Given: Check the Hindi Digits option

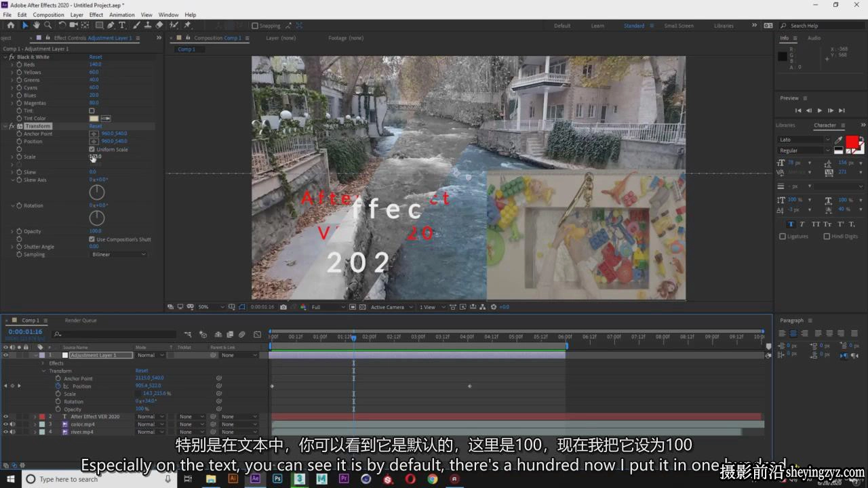Looking at the screenshot, I should click(827, 237).
